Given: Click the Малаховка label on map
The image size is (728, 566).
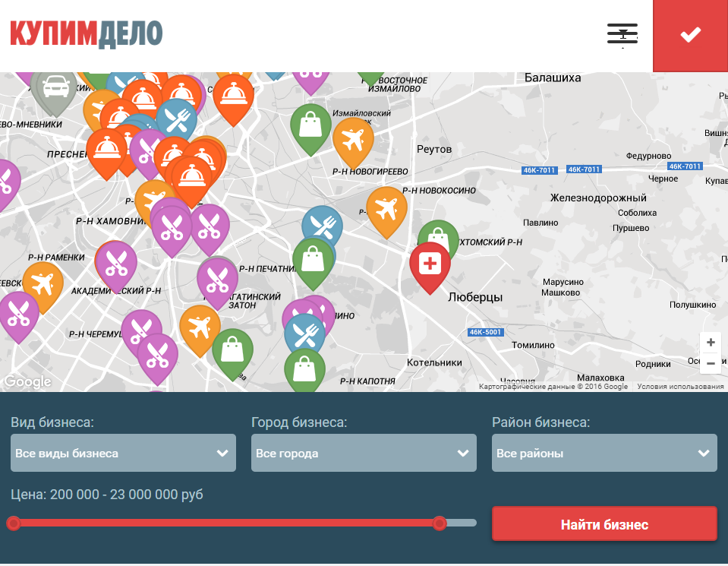Looking at the screenshot, I should (x=600, y=378).
